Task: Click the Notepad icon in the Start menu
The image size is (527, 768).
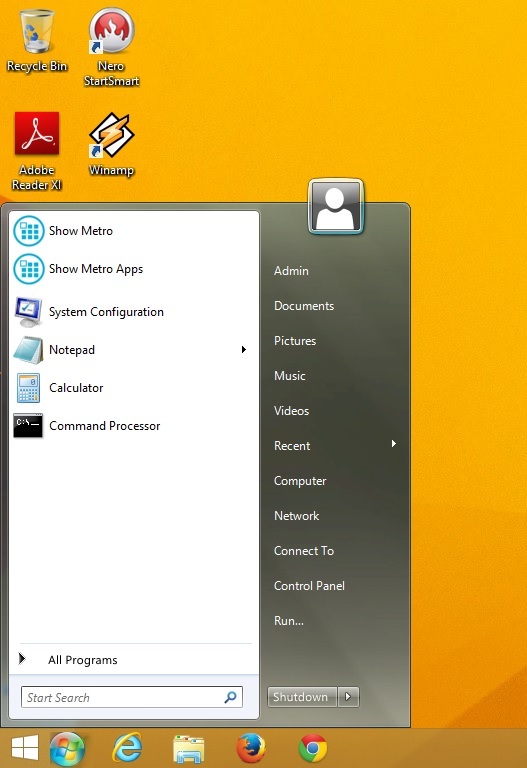Action: [28, 350]
